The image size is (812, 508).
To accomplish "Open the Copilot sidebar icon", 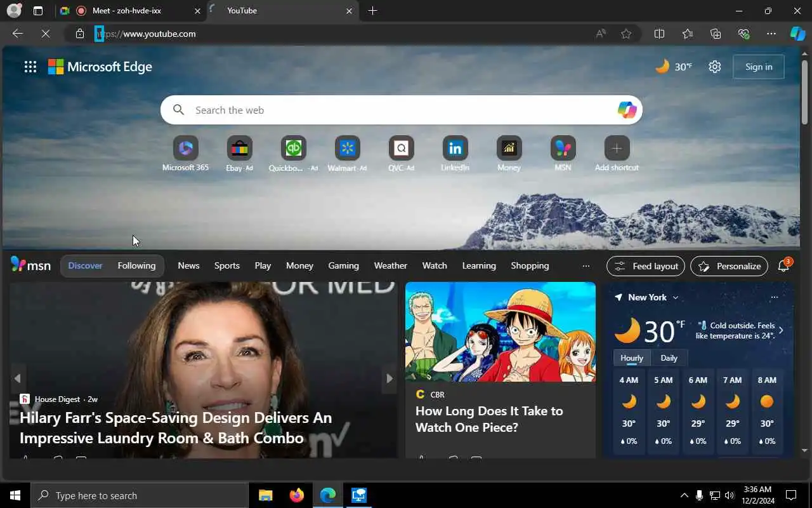I will [797, 34].
